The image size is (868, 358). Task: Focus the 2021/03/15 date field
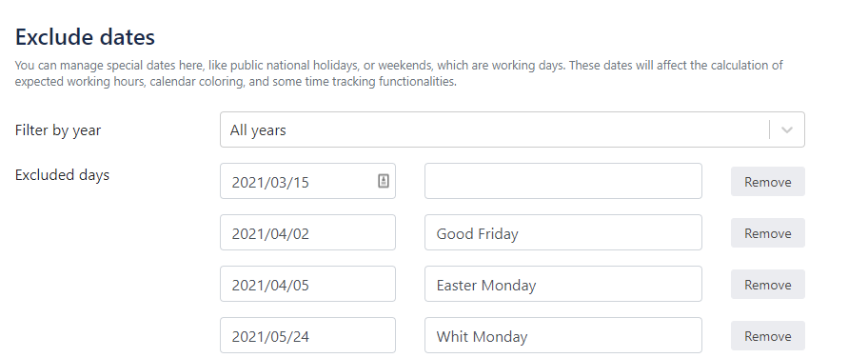coord(307,181)
